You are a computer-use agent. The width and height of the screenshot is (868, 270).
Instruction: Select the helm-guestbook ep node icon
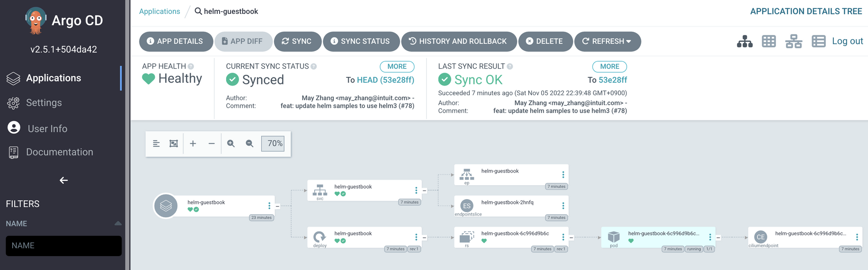[x=467, y=174]
